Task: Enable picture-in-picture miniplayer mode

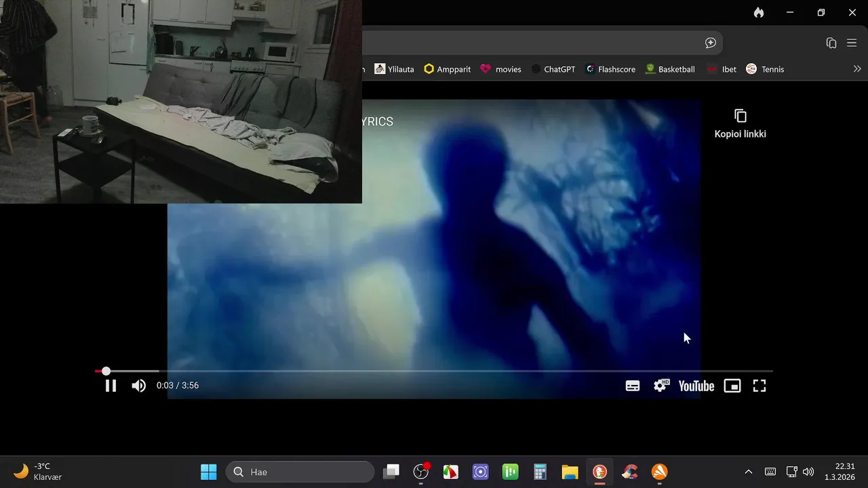Action: tap(732, 386)
